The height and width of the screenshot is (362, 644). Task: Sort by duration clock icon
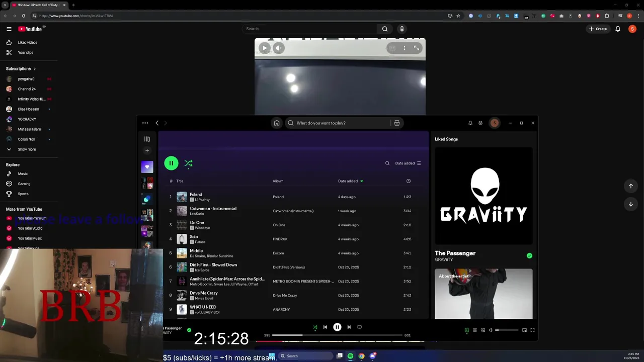(x=409, y=181)
